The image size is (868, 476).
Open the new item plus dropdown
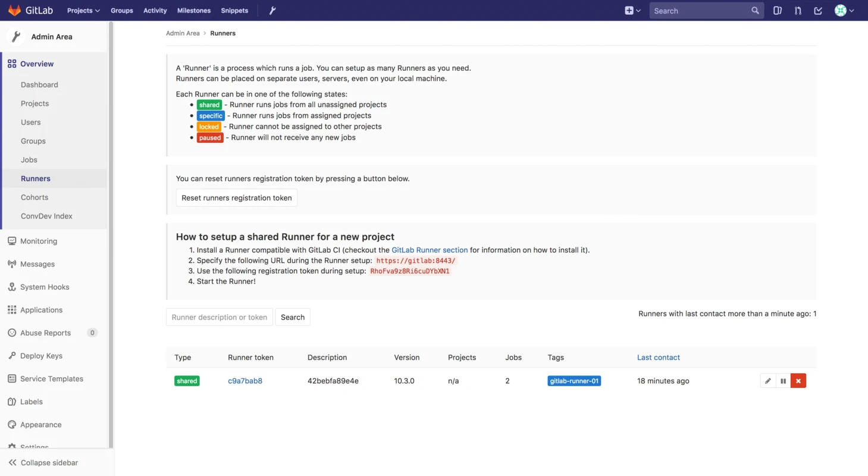coord(632,10)
